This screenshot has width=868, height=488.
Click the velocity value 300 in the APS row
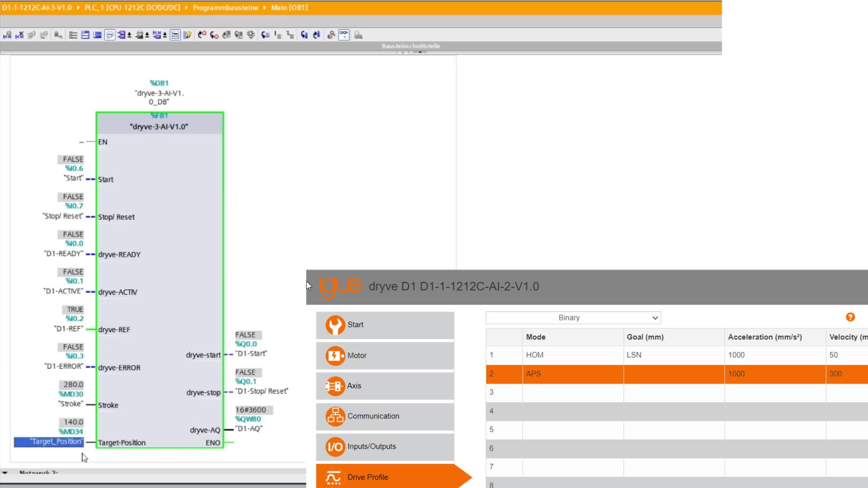coord(836,374)
